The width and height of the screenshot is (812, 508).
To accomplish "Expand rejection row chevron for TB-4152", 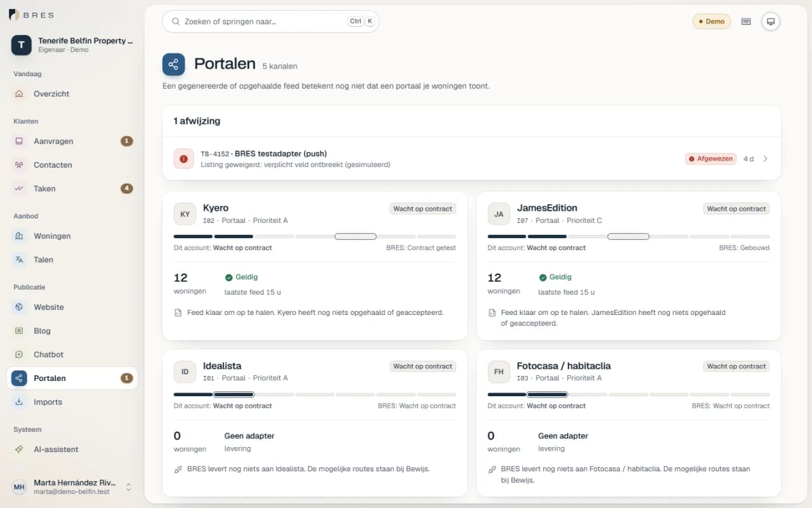I will tap(765, 159).
